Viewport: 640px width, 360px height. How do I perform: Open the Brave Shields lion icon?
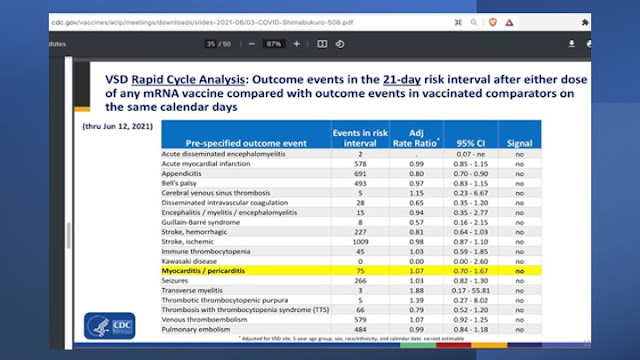tap(493, 22)
